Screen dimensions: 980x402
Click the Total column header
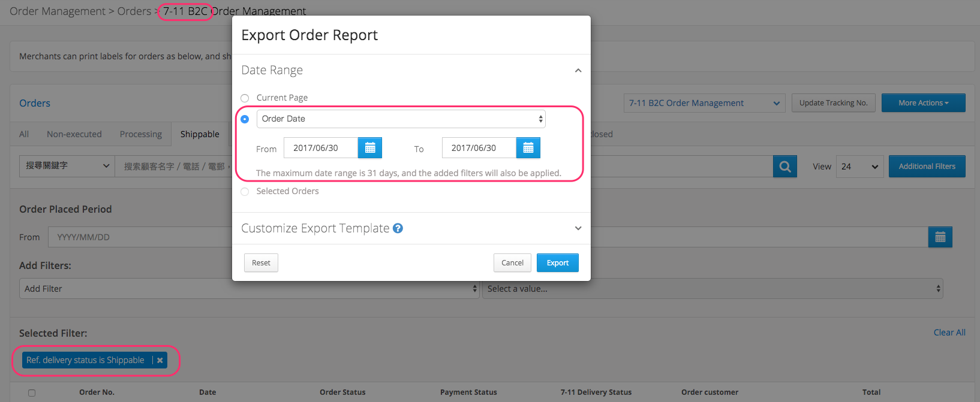[x=871, y=392]
